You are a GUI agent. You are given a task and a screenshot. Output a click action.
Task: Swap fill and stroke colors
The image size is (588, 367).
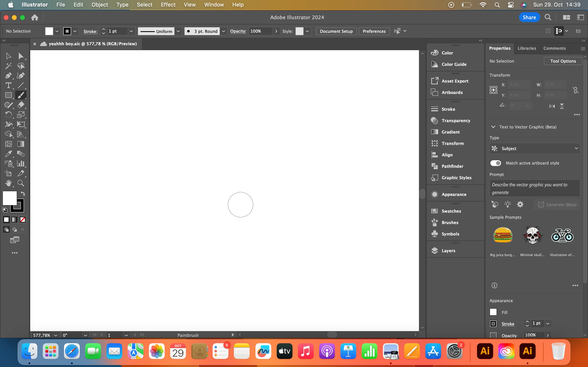23,193
